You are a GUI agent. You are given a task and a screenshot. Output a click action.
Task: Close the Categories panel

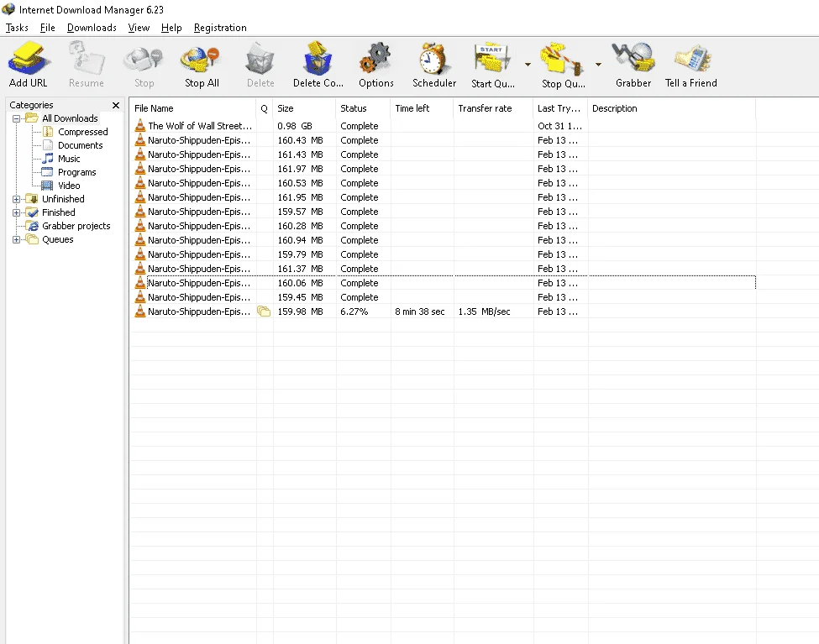click(x=116, y=106)
